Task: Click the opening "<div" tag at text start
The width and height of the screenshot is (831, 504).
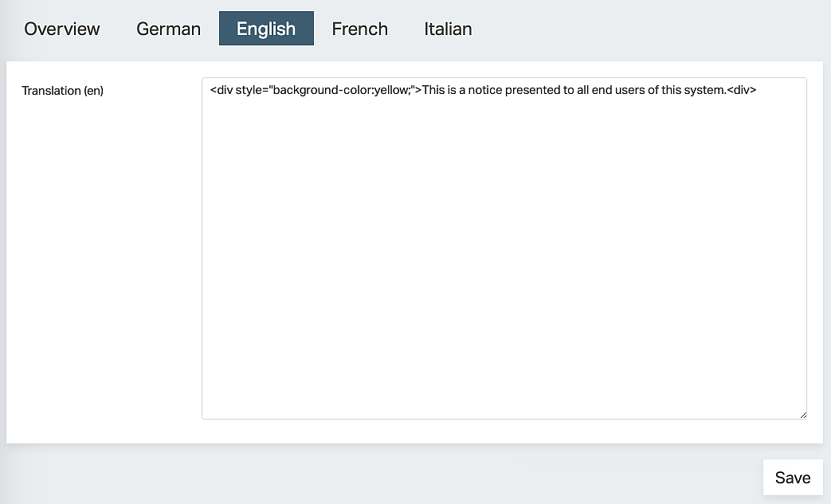Action: [221, 90]
